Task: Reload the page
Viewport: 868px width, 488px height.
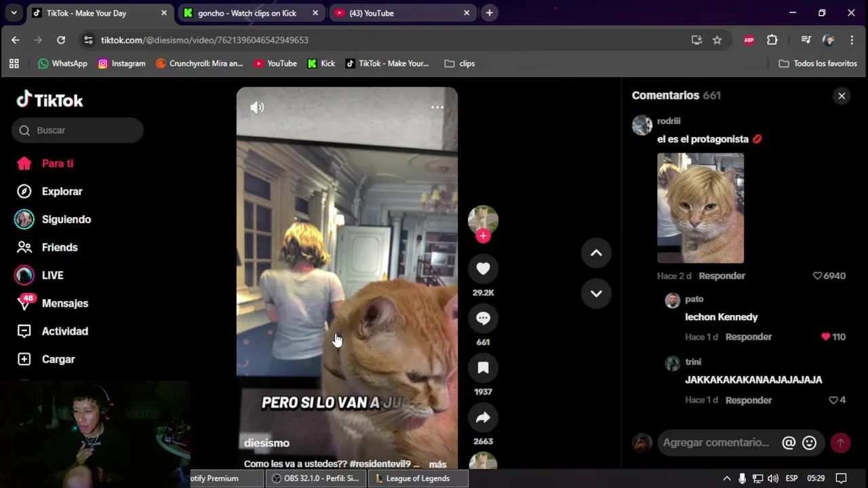Action: [x=61, y=40]
